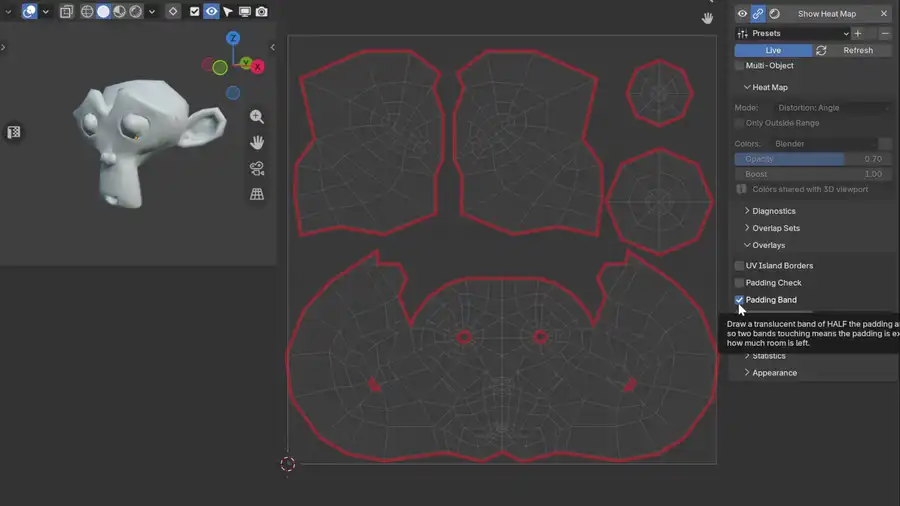
Task: Click the Refresh button
Action: click(x=858, y=50)
